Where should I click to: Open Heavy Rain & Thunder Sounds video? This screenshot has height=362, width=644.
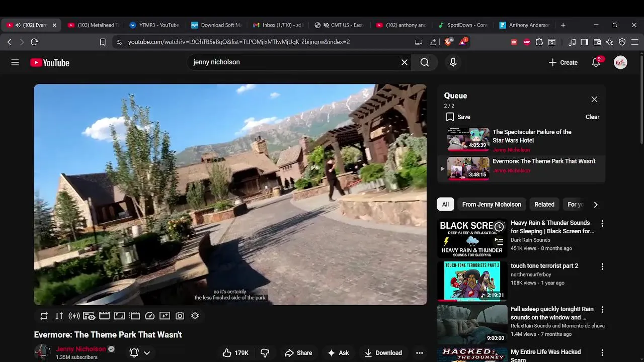tap(552, 227)
